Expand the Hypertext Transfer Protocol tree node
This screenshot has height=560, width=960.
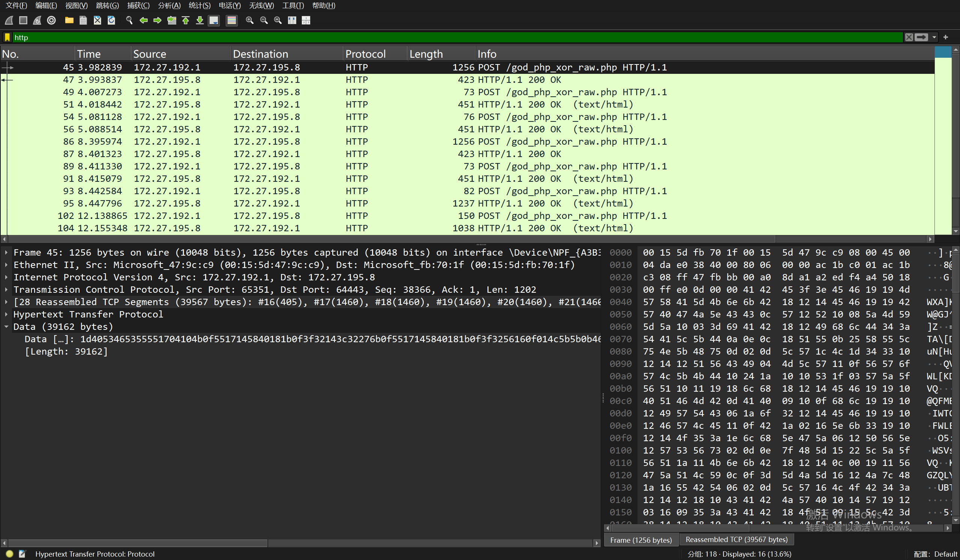6,314
